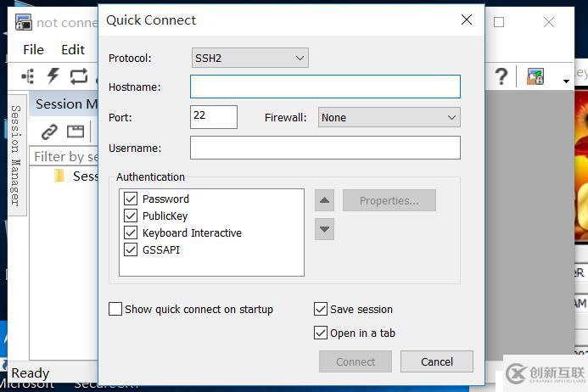Viewport: 588px width, 392px height.
Task: Open the Protocol SSH2 dropdown
Action: (x=250, y=58)
